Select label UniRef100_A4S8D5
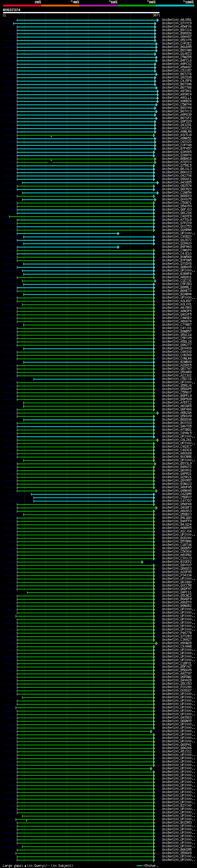 (x=176, y=182)
